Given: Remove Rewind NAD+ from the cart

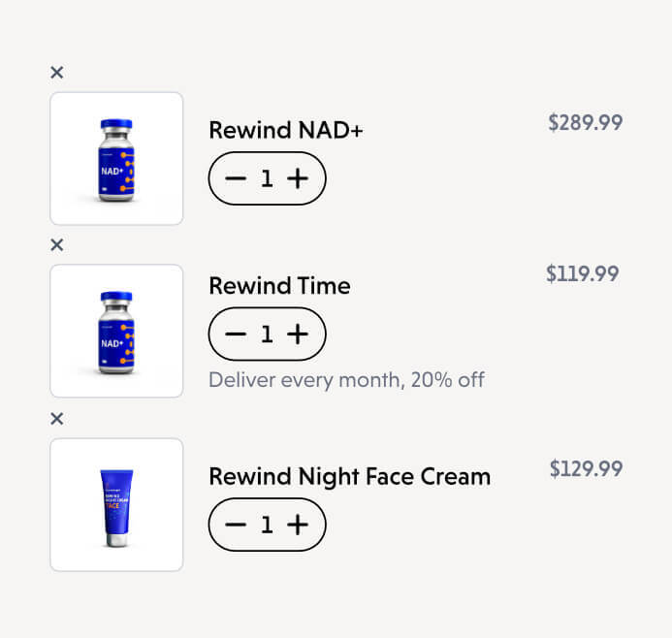Looking at the screenshot, I should tap(57, 72).
